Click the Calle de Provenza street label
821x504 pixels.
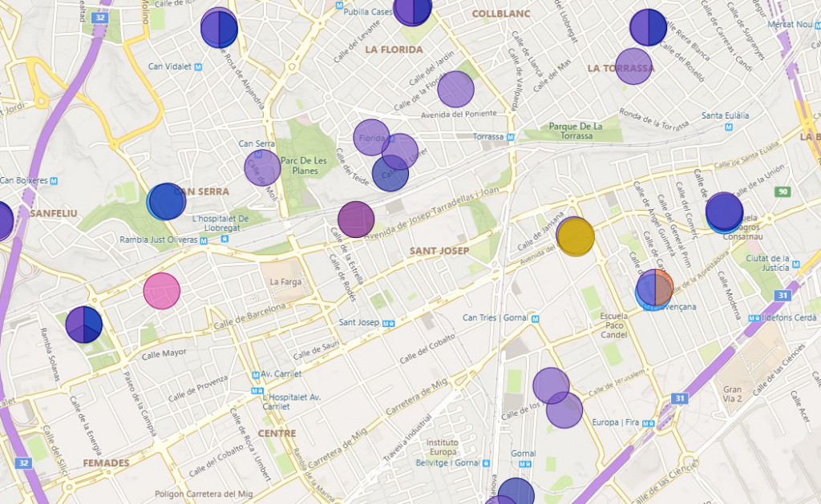tap(198, 389)
